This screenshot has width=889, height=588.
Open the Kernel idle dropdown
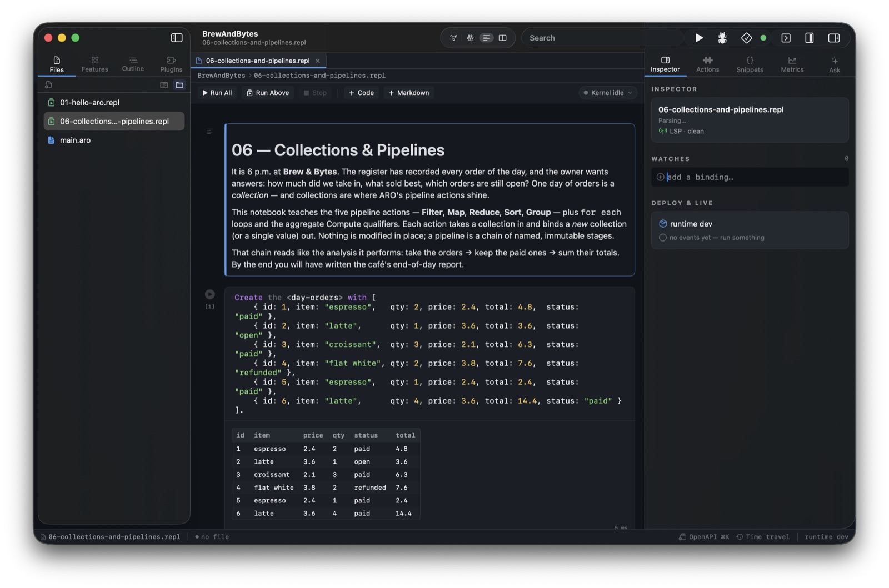[x=608, y=93]
